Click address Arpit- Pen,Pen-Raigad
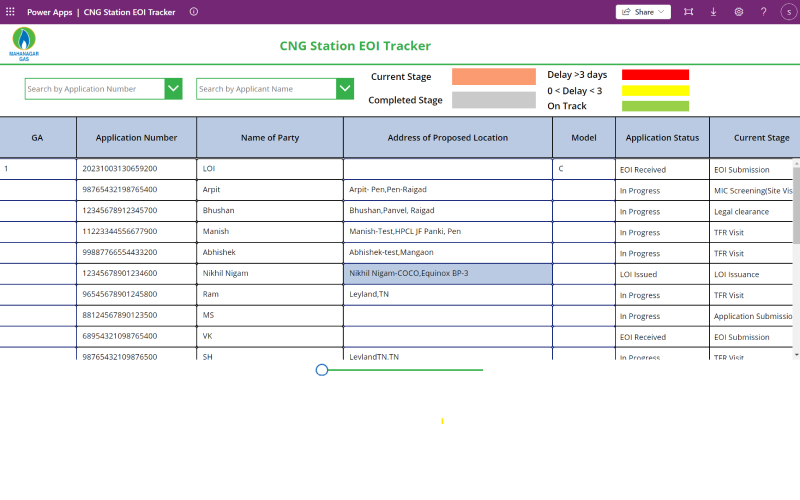 coord(388,189)
